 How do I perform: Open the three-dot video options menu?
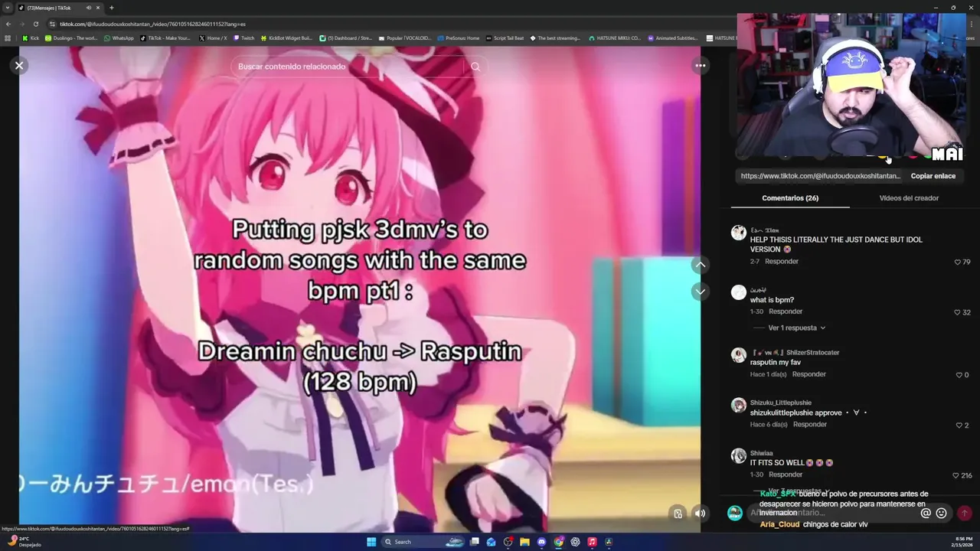tap(700, 66)
